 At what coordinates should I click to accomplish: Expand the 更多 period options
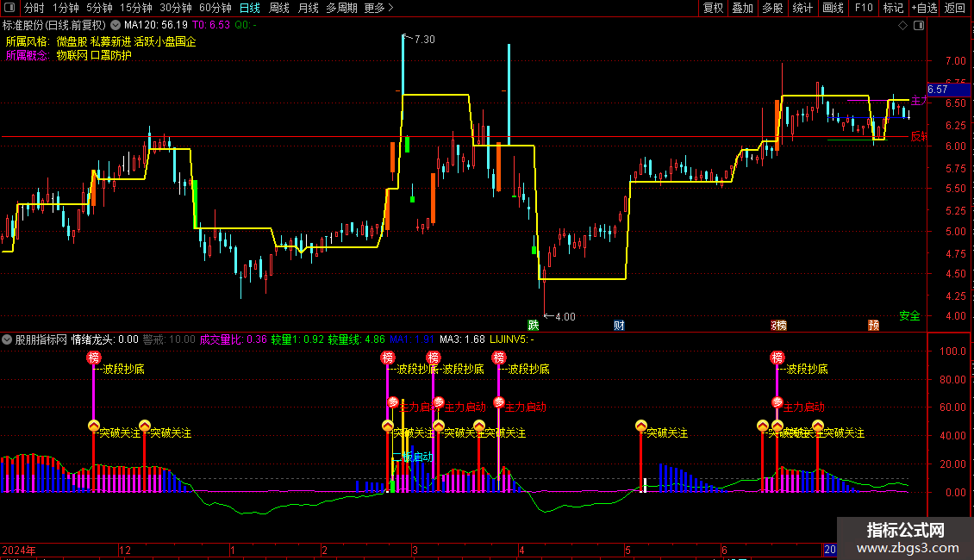coord(379,8)
